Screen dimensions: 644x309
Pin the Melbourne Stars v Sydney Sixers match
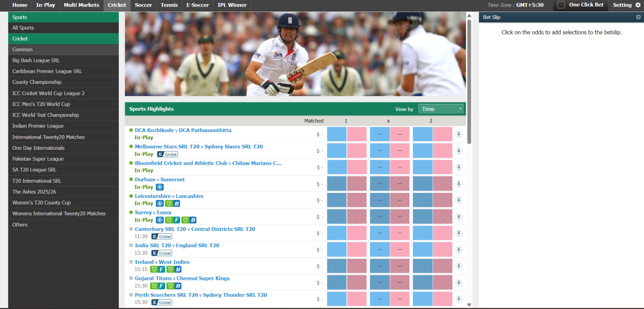(458, 151)
